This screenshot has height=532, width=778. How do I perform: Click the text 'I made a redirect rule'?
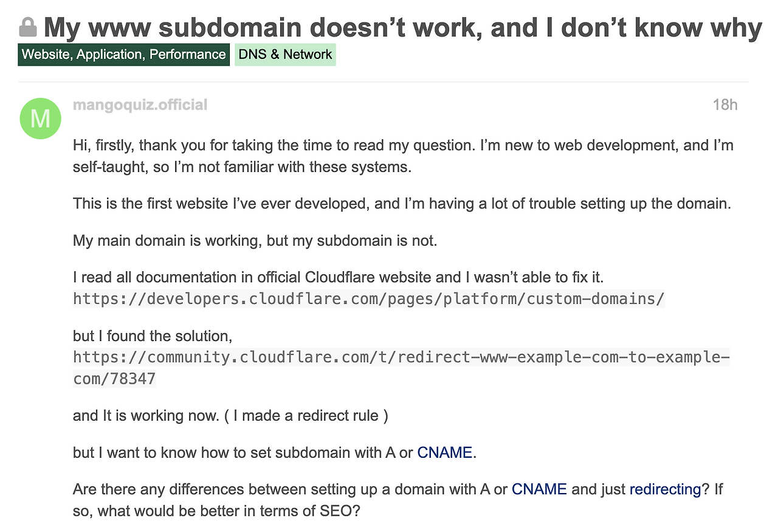click(311, 416)
